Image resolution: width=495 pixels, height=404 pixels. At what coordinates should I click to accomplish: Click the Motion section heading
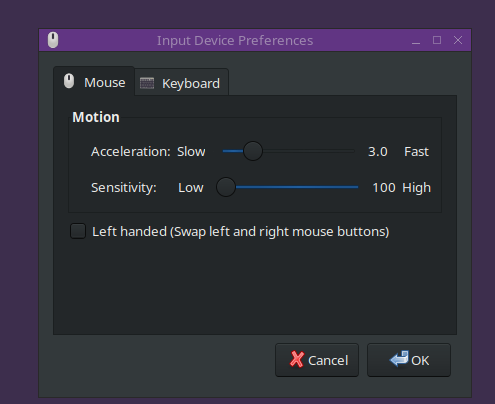(x=96, y=117)
